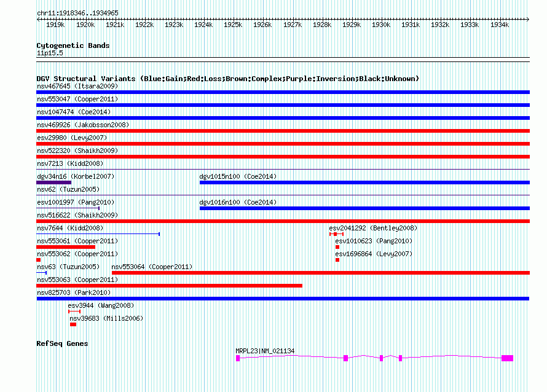
Task: Click the nsv467645 (Itsara2009) variant label
Action: 77,86
